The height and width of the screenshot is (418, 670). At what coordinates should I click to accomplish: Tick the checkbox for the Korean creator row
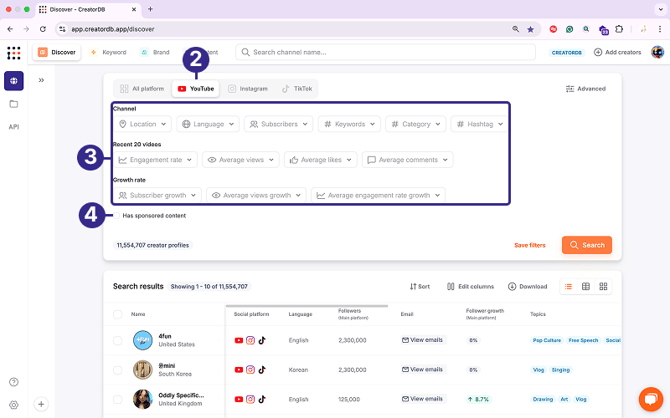pos(118,370)
